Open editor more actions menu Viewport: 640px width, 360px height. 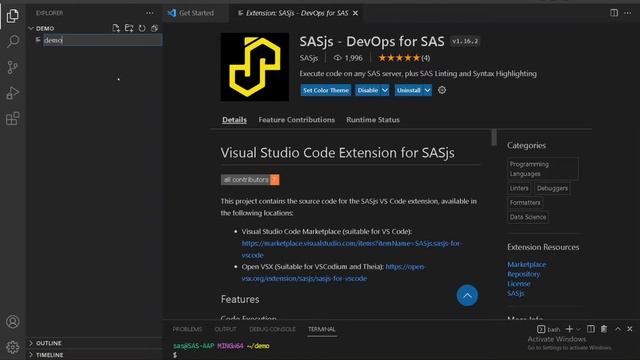point(628,13)
